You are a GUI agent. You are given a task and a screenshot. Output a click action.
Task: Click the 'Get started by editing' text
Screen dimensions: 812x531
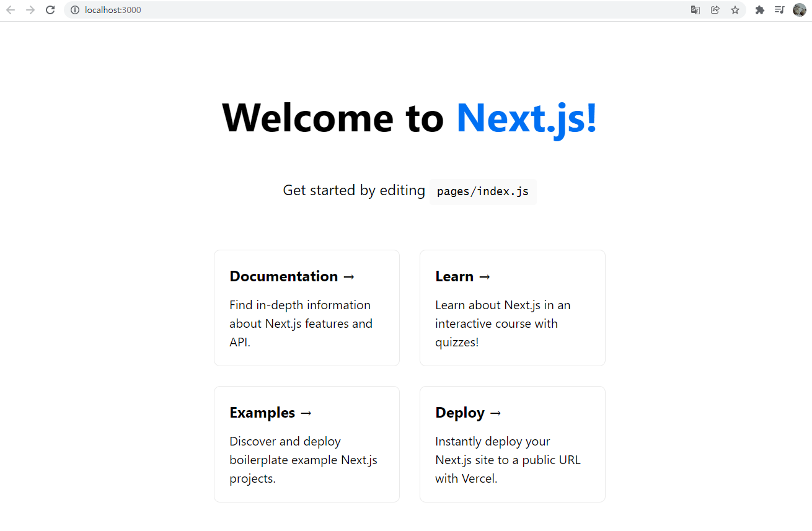(354, 190)
